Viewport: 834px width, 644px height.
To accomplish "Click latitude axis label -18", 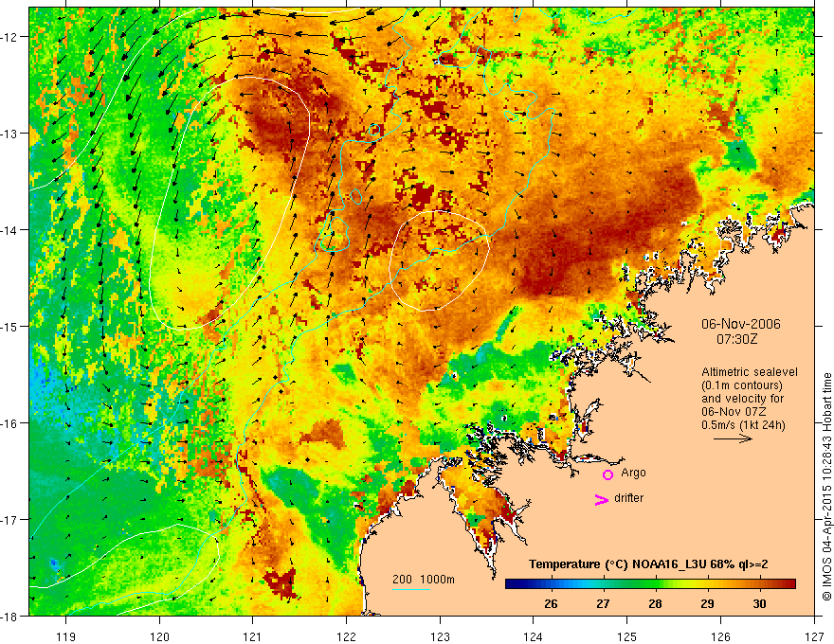I will (10, 616).
